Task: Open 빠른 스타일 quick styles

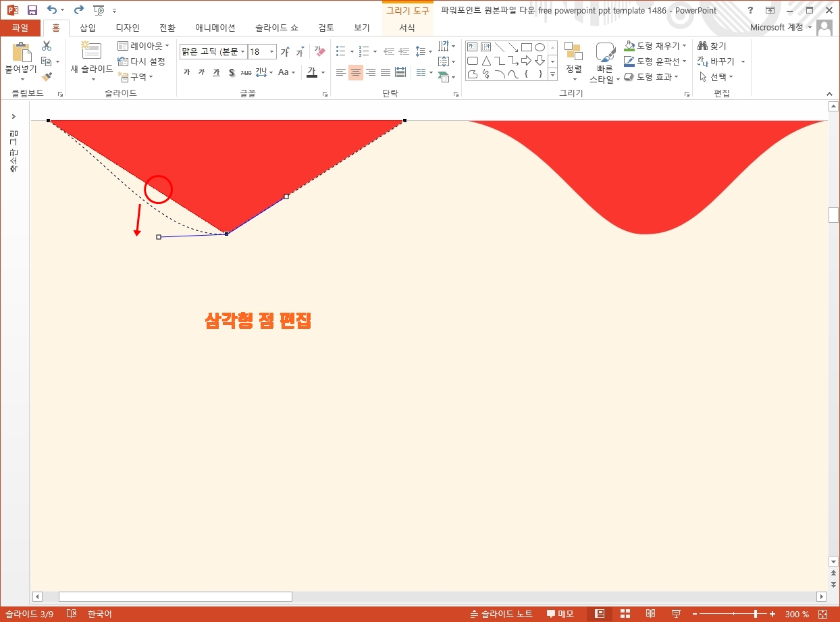Action: (x=606, y=63)
